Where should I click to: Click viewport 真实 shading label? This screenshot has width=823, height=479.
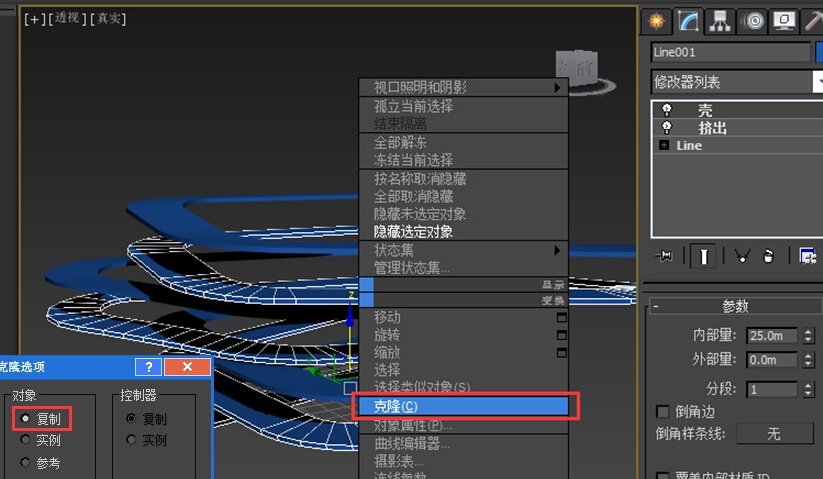pos(108,19)
